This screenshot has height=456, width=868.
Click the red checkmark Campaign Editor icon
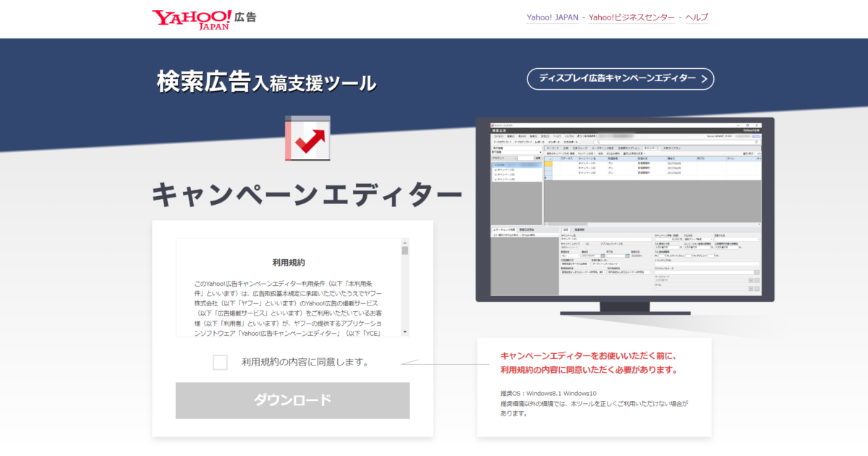(x=307, y=138)
